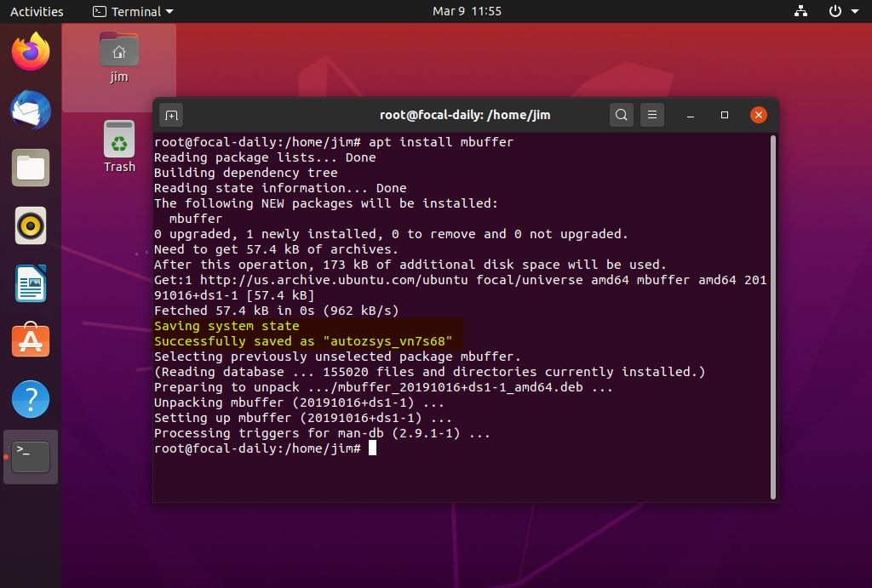
Task: Click the terminal search magnifier icon
Action: click(x=621, y=114)
